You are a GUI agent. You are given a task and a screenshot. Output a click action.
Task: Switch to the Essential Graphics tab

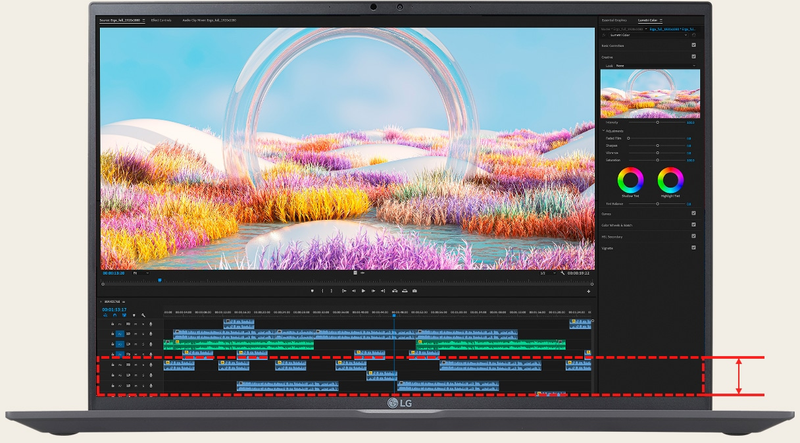click(614, 20)
